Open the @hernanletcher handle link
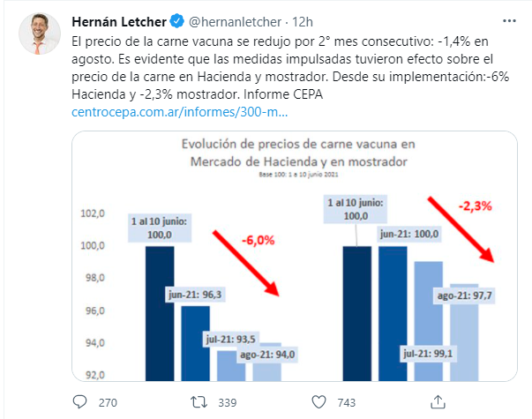The height and width of the screenshot is (419, 532). (x=235, y=22)
